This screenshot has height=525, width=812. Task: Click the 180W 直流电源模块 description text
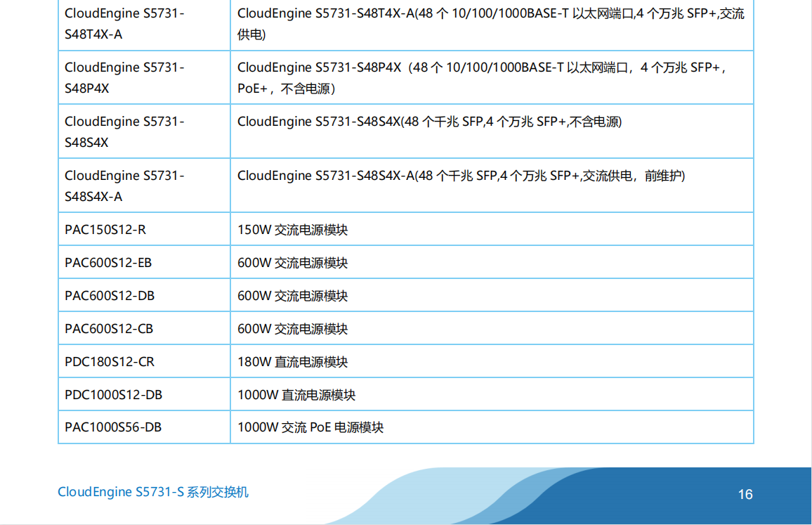pos(292,362)
